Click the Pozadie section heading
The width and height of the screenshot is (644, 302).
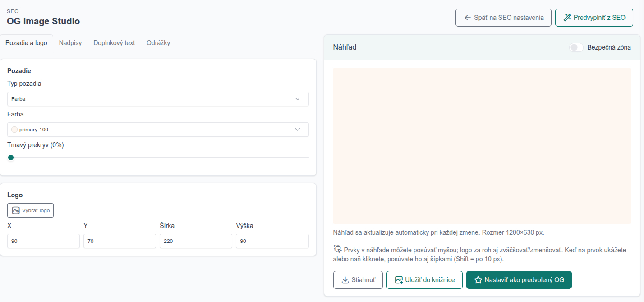pos(19,71)
